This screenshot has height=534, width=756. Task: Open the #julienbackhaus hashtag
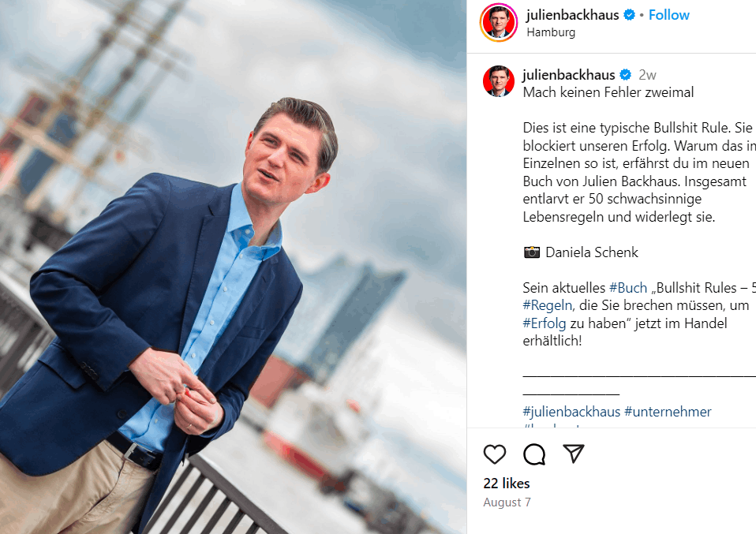coord(571,412)
